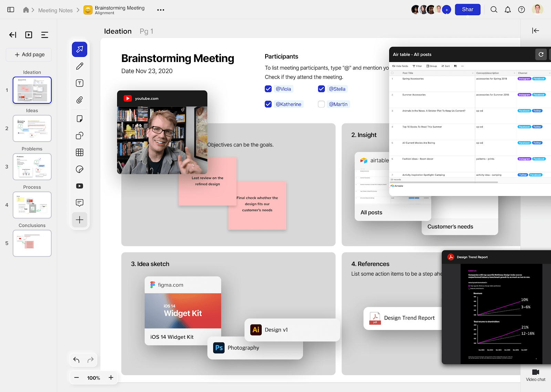Uncheck the @Katherine attendance checkbox
This screenshot has height=392, width=551.
[x=268, y=104]
